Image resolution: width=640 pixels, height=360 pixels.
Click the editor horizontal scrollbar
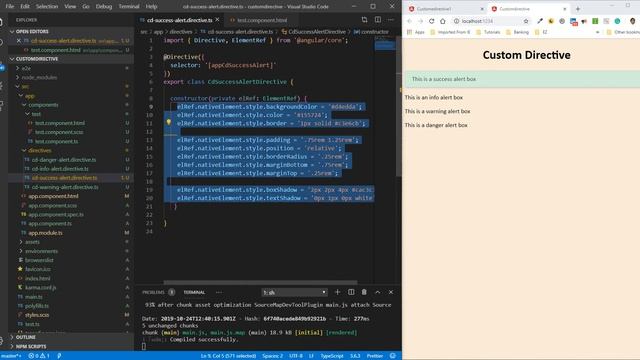coord(260,282)
